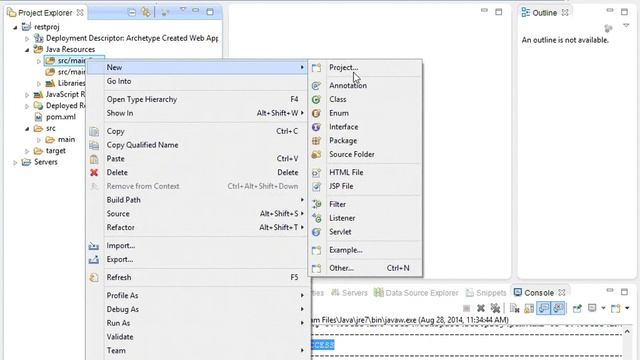The height and width of the screenshot is (360, 640).
Task: Click the HTML File icon
Action: pyautogui.click(x=316, y=173)
